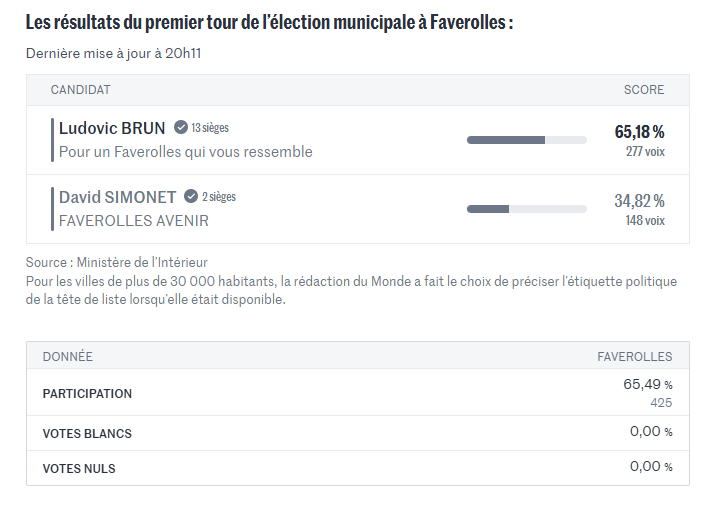The image size is (720, 518).
Task: Click the '2 sièges' seat label
Action: coord(219,197)
